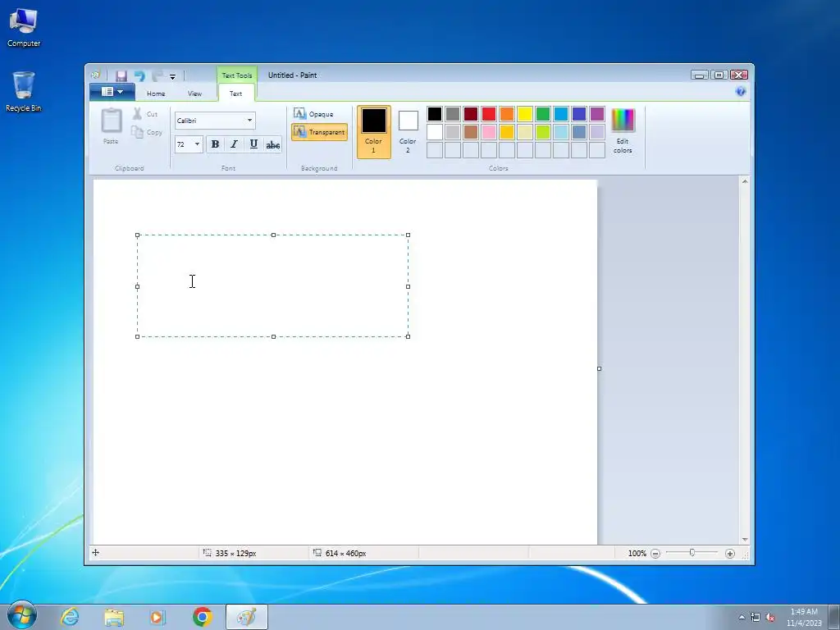
Task: Switch to the Home tab
Action: click(x=156, y=94)
